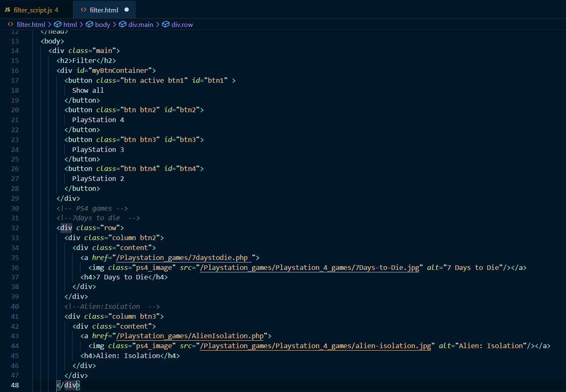Click the text "PlayStation 4"
566x392 pixels.
[x=98, y=120]
